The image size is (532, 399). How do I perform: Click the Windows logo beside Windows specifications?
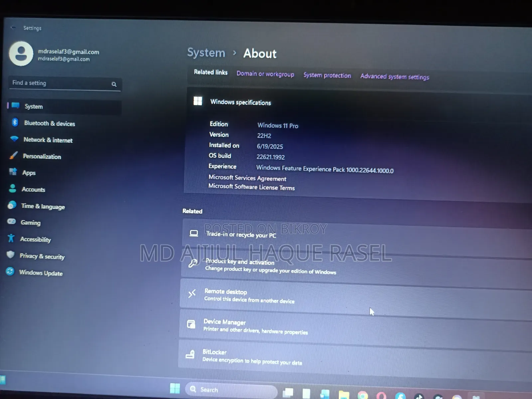pos(198,101)
